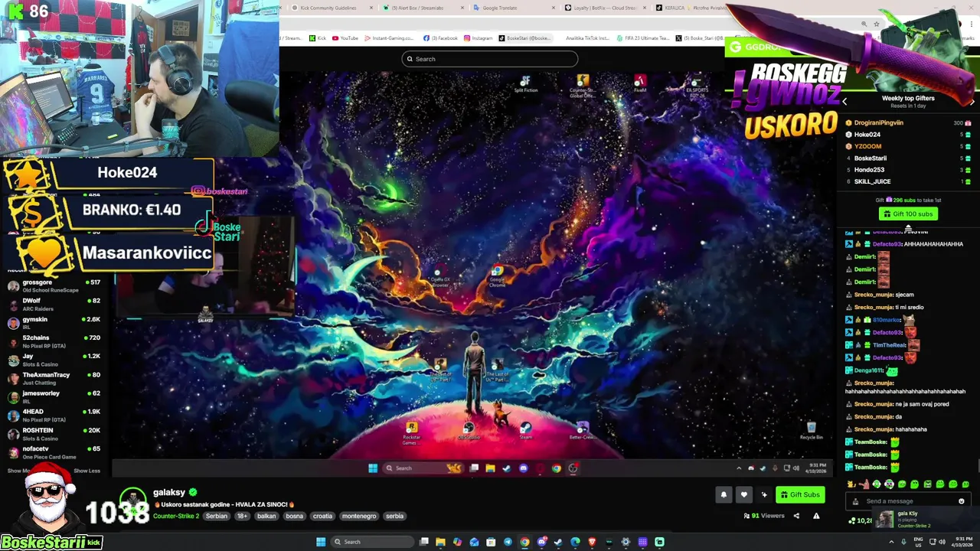Click Start button in streamed taskbar
980x551 pixels.
(x=373, y=468)
